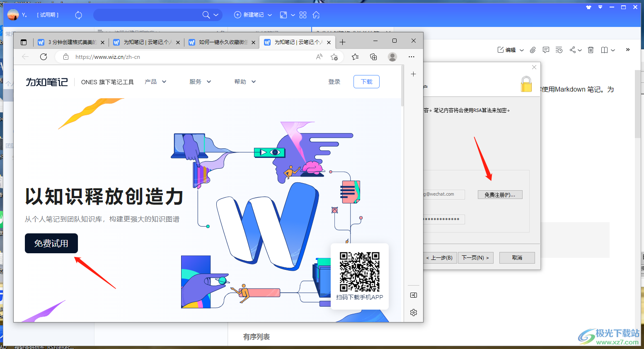Click the read aloud icon in address bar
Image resolution: width=644 pixels, height=349 pixels.
tap(319, 57)
